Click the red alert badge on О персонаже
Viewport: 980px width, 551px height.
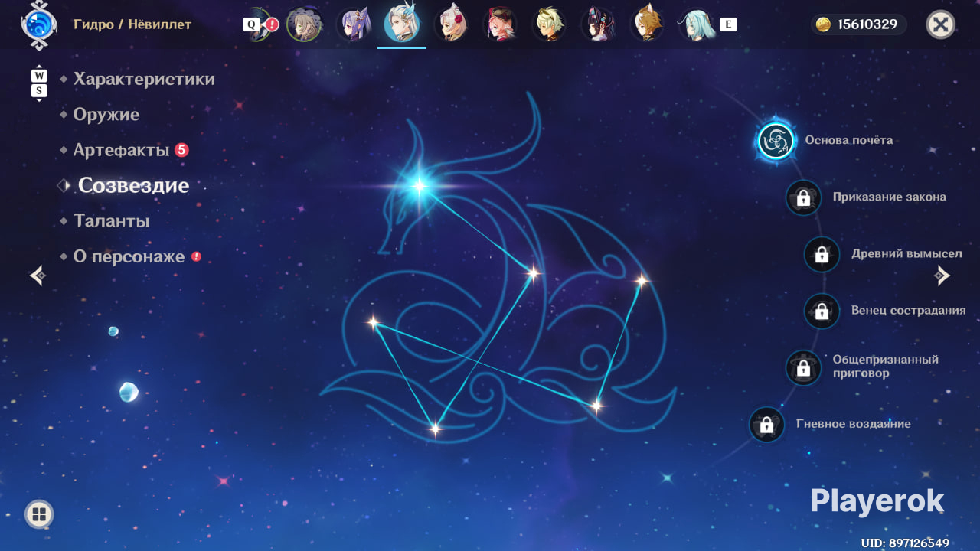pos(196,256)
